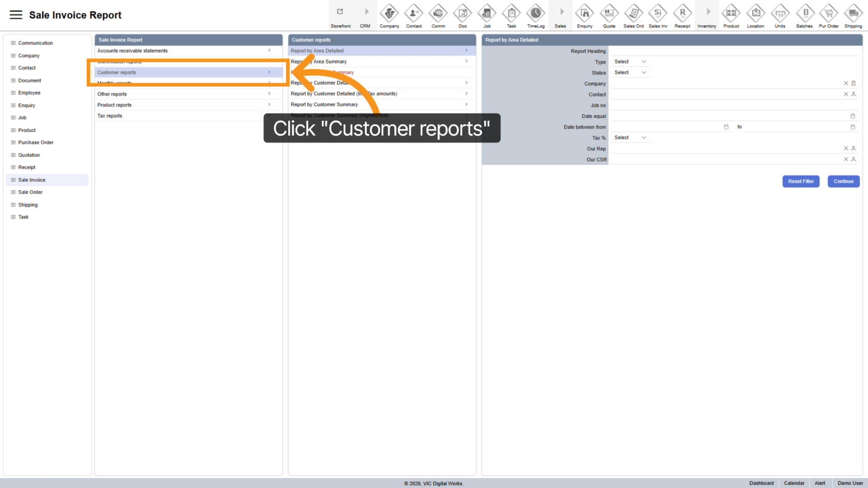
Task: Open the Tax % select dropdown
Action: point(630,138)
